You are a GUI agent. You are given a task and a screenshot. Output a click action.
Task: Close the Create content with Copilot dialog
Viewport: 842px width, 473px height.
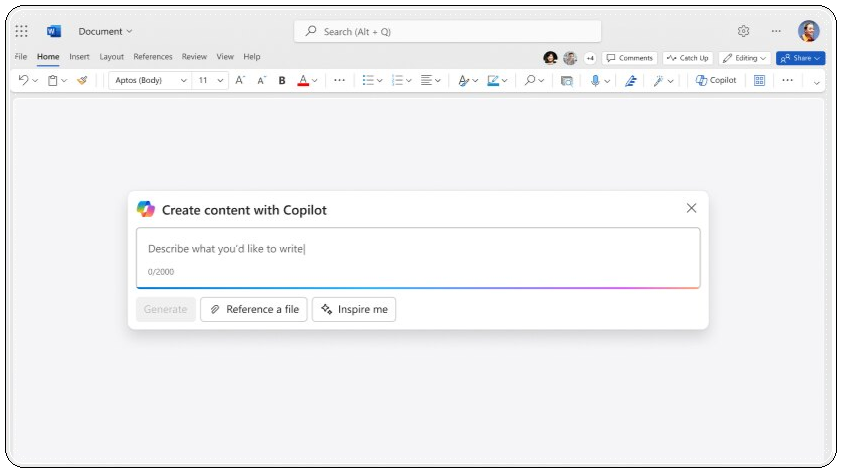pos(691,208)
